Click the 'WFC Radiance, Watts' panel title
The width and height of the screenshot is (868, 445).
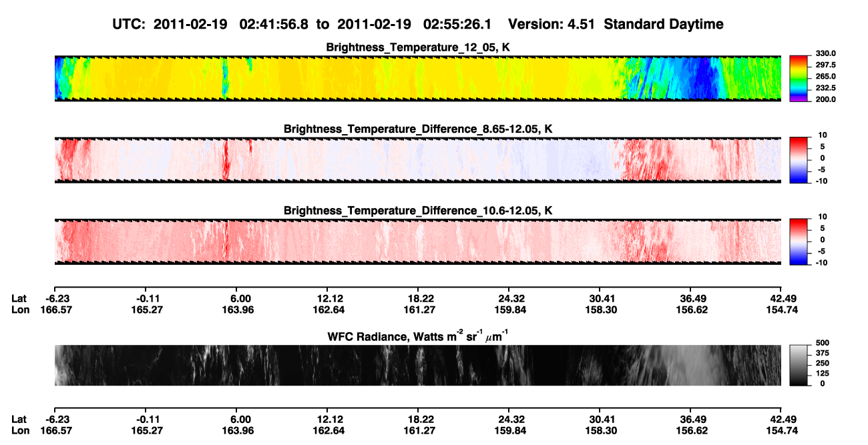tap(418, 336)
